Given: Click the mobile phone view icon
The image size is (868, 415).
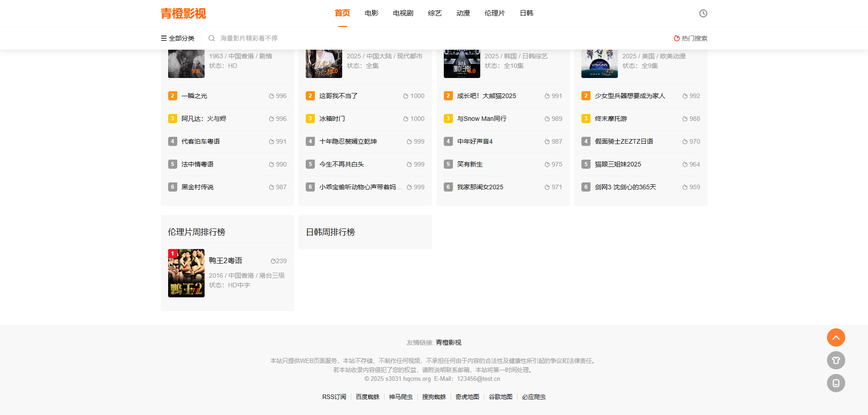Looking at the screenshot, I should pos(836,383).
